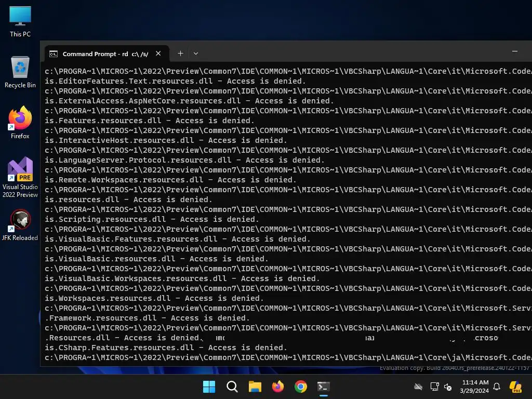Click the line 'is.InteractiveHost.resources.dll - Access is denied.'

coord(166,140)
